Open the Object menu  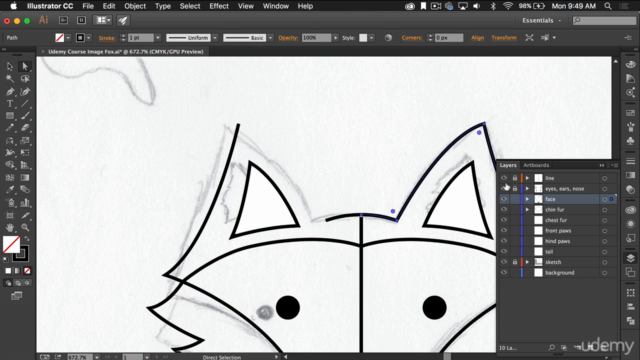tap(135, 6)
